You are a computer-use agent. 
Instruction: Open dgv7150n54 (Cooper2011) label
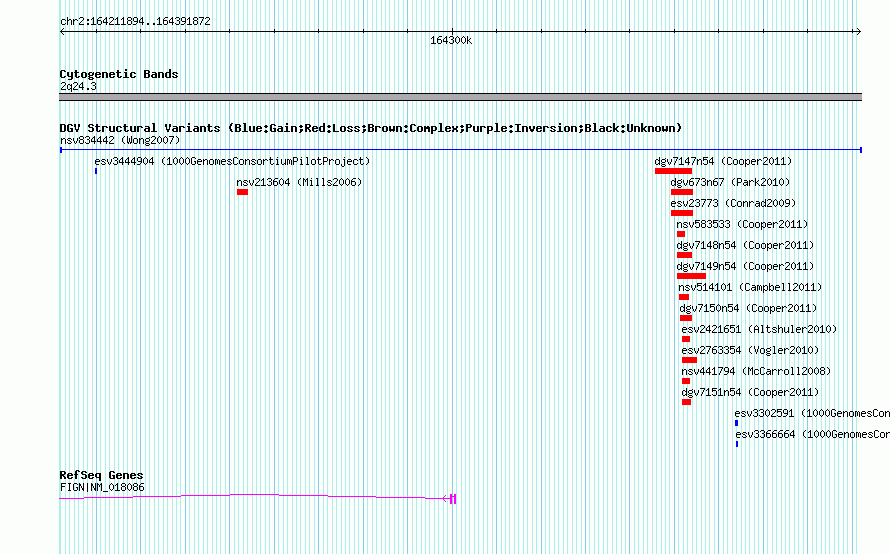[x=748, y=308]
